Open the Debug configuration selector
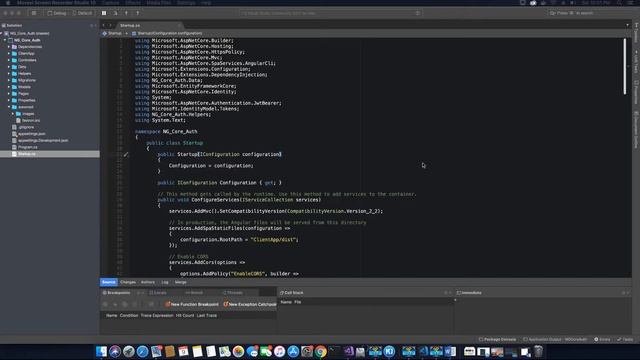Image resolution: width=640 pixels, height=360 pixels. point(57,13)
